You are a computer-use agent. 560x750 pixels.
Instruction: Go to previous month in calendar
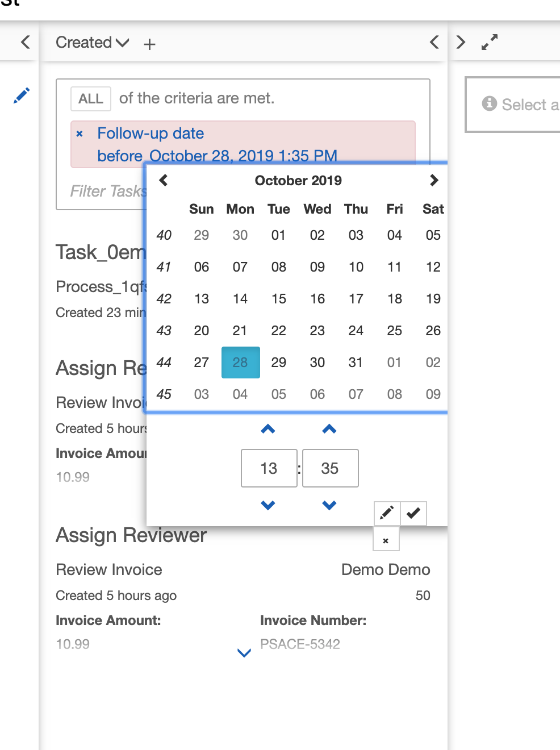point(164,181)
